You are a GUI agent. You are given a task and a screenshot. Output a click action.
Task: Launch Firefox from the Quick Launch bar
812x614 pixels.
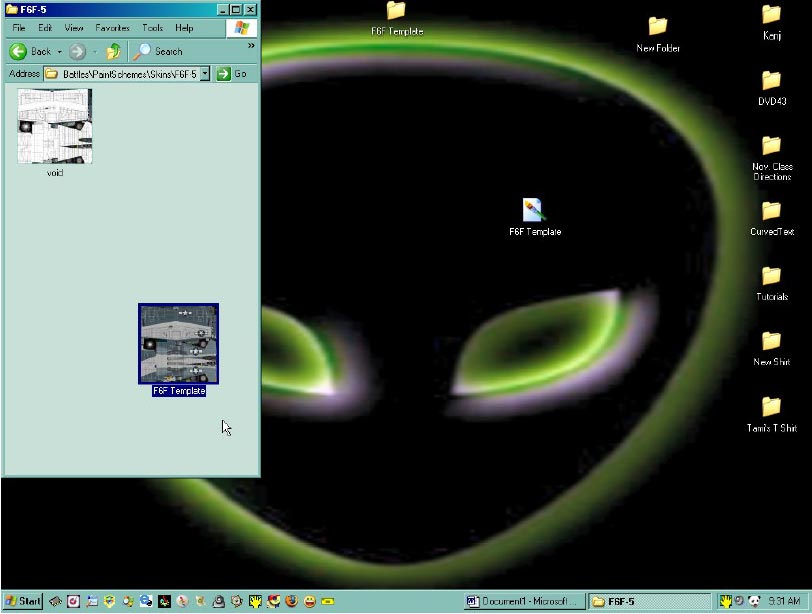(291, 601)
